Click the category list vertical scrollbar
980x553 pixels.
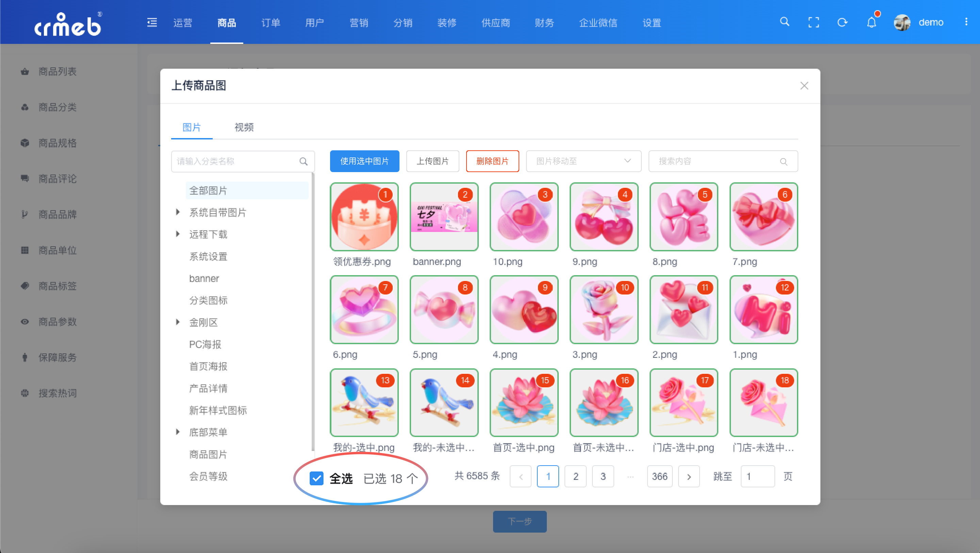(x=313, y=312)
